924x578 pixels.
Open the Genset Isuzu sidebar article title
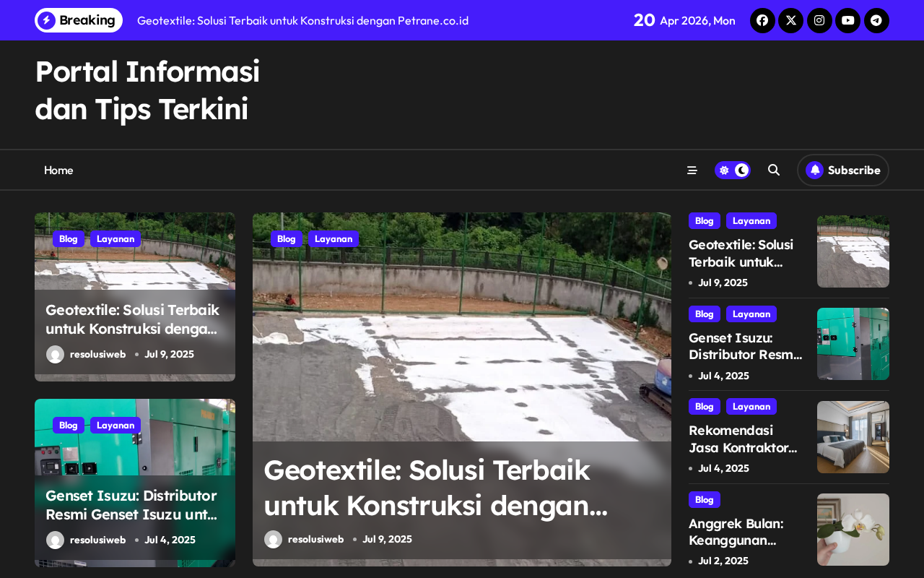[x=746, y=346]
